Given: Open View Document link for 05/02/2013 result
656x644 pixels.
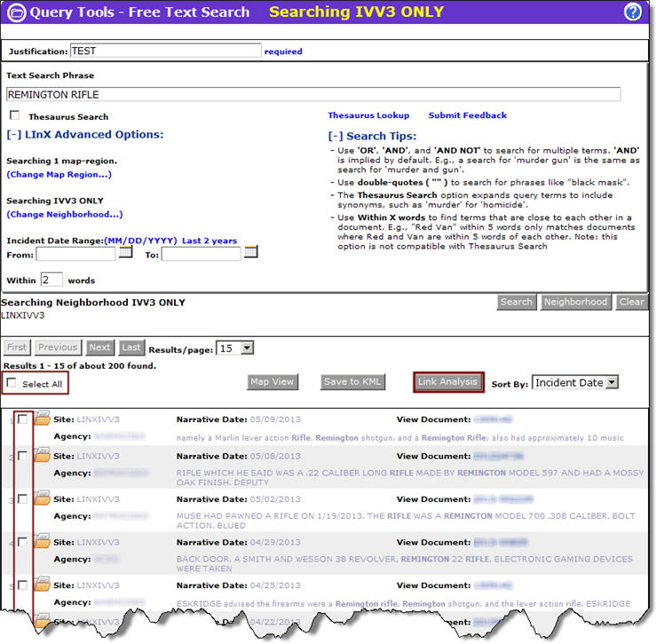Looking at the screenshot, I should click(503, 499).
